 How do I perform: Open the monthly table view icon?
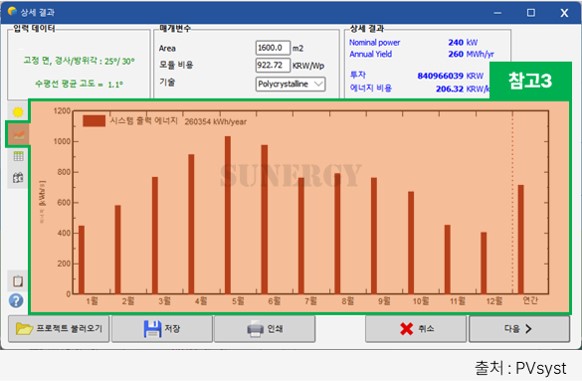[18, 156]
